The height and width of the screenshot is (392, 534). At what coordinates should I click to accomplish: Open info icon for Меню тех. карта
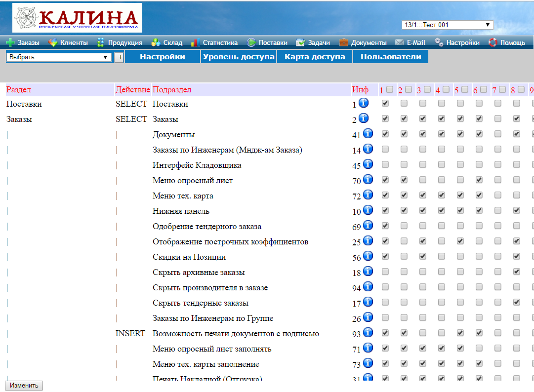click(x=368, y=195)
